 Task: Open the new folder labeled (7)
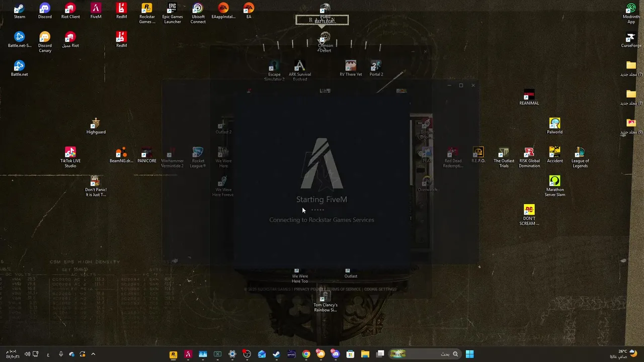point(631,69)
